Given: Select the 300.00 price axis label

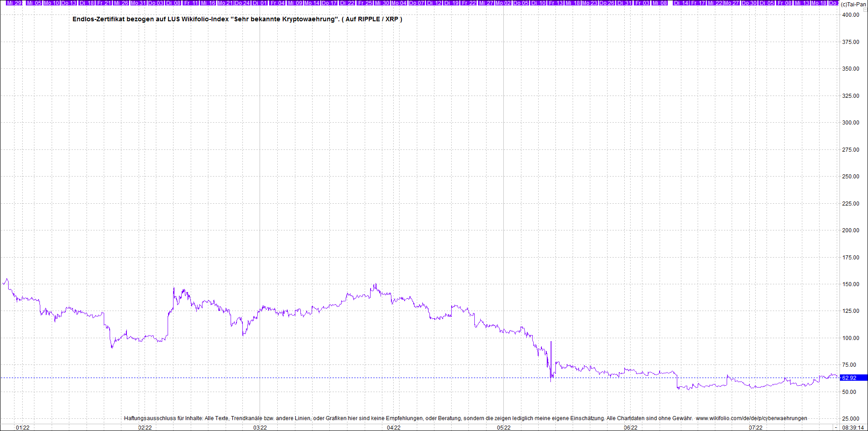Looking at the screenshot, I should tap(850, 123).
